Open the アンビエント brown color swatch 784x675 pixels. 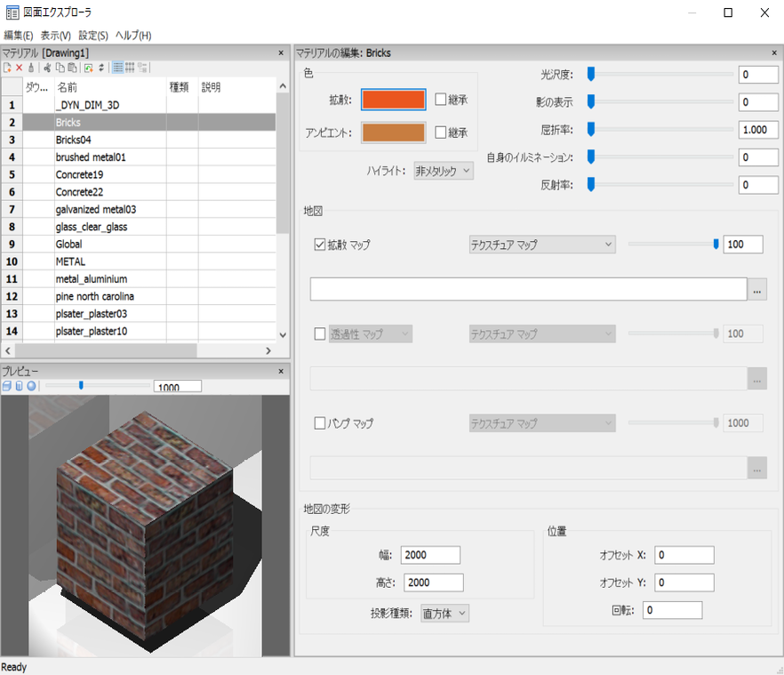click(394, 133)
